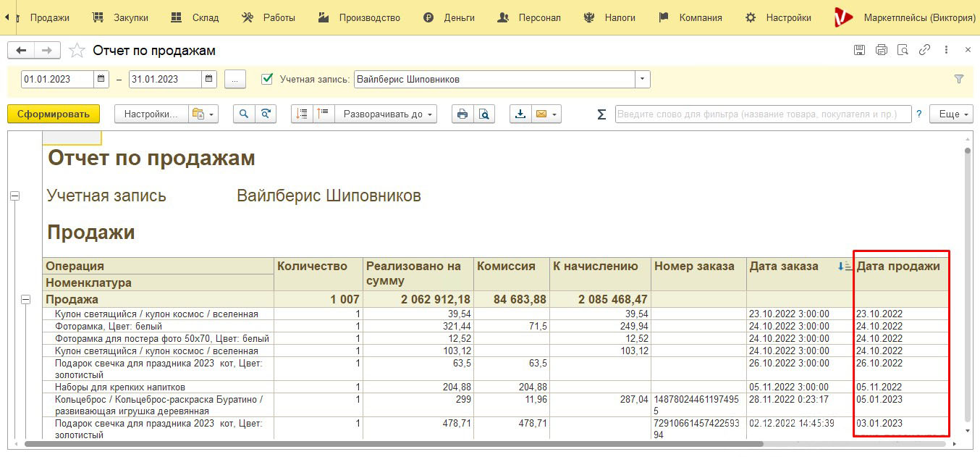This screenshot has height=457, width=980.
Task: Uncheck the Учетная запись checkbox
Action: pos(267,79)
